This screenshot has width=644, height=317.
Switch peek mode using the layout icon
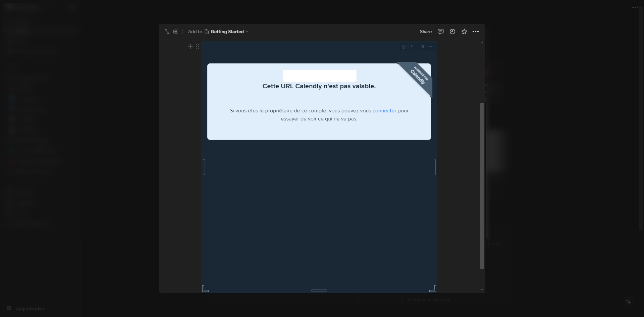(x=176, y=32)
